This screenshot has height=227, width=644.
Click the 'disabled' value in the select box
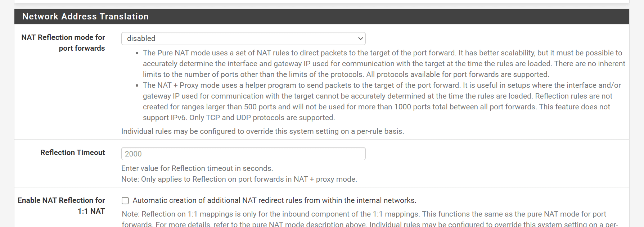click(x=141, y=38)
